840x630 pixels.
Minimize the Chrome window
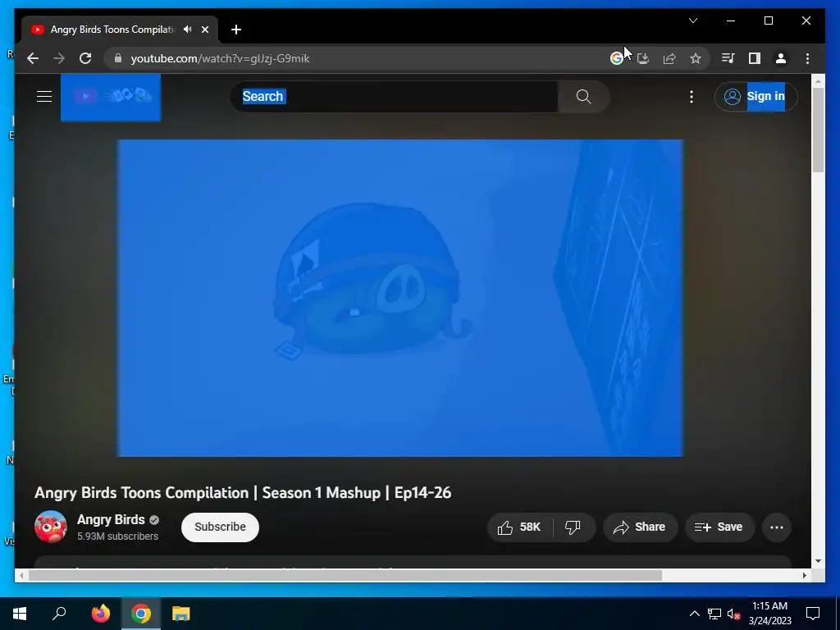(x=731, y=21)
